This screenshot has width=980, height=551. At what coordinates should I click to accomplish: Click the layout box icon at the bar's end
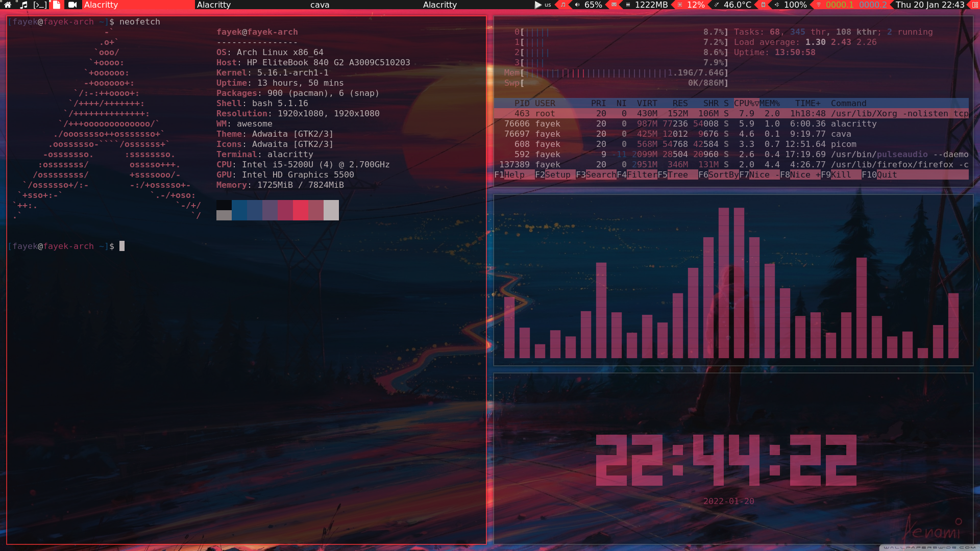[x=975, y=5]
